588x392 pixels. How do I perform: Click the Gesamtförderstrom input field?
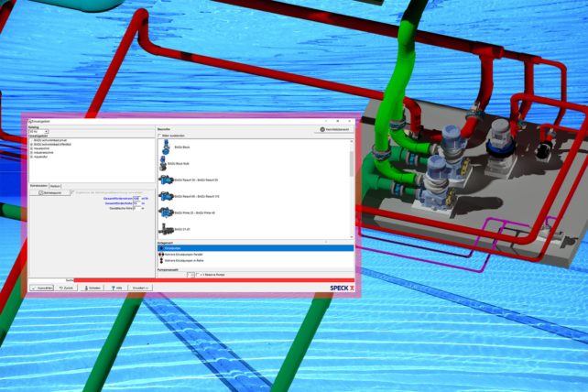click(136, 198)
